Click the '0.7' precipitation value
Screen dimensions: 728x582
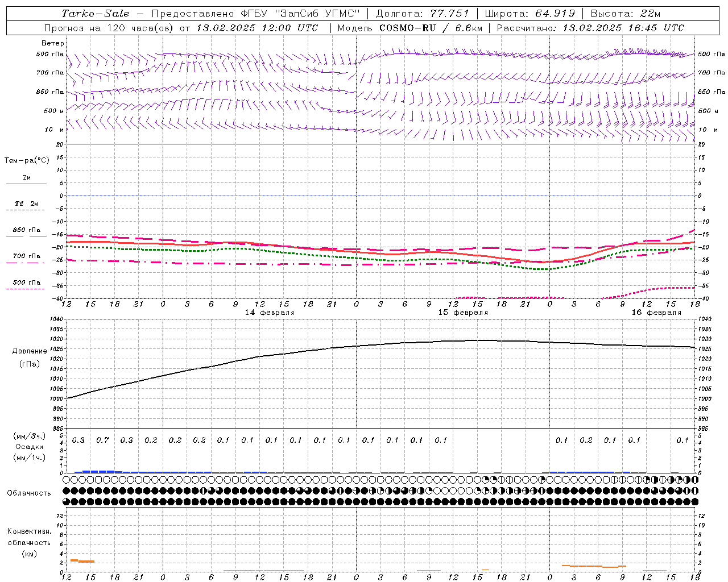point(102,440)
